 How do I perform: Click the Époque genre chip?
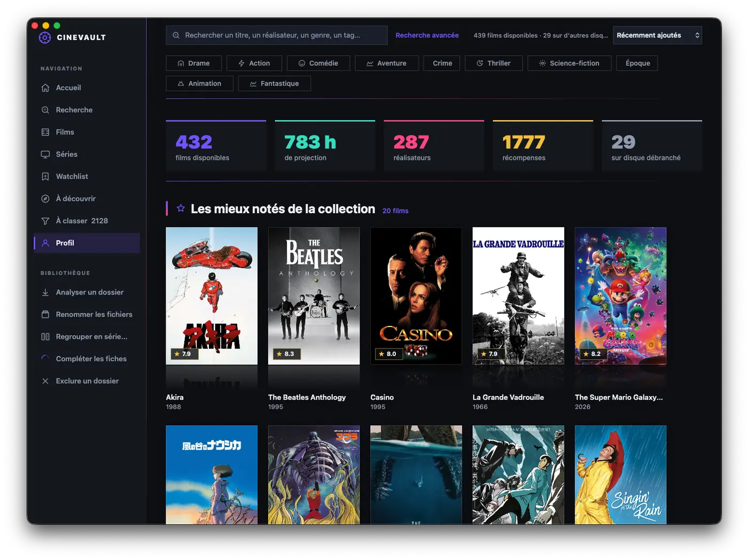point(637,63)
